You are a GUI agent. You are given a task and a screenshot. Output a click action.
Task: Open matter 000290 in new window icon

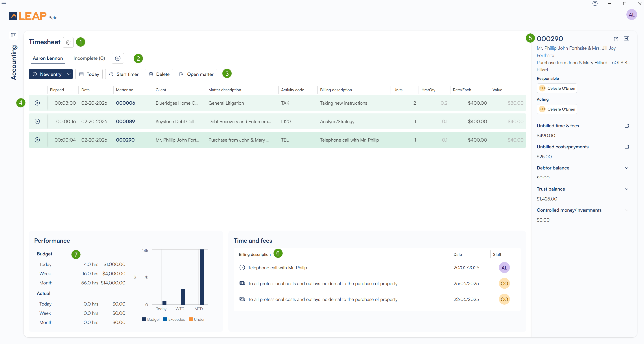616,39
